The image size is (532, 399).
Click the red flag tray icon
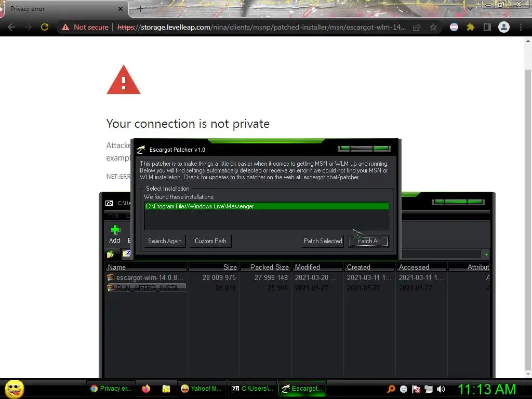click(416, 389)
